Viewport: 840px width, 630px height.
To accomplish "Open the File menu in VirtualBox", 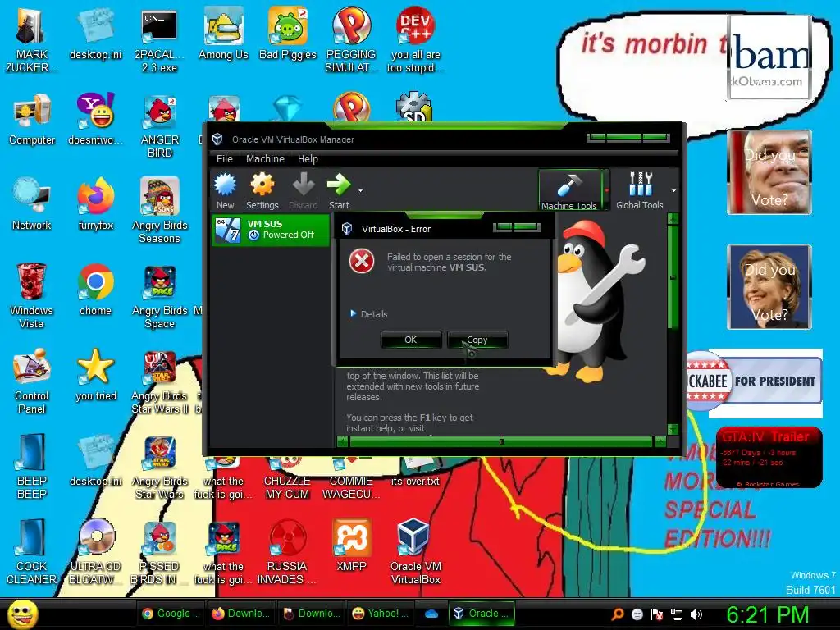I will click(225, 158).
